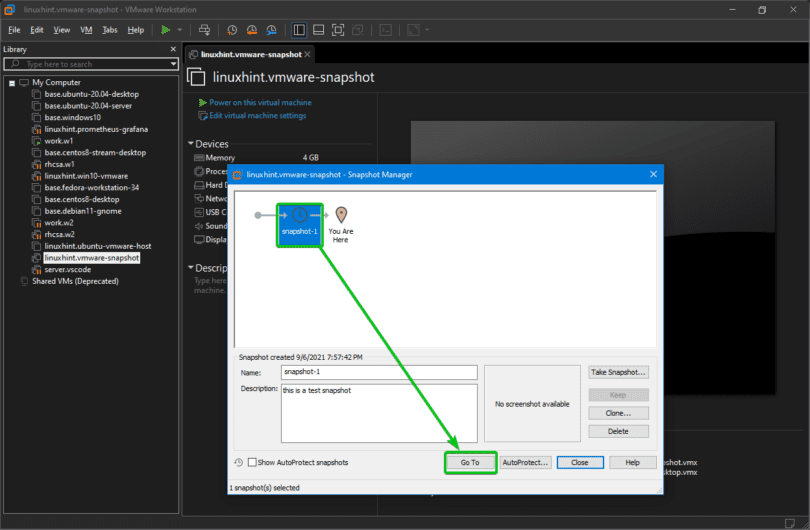Select linuxhint.win10-vmware VM
Image resolution: width=810 pixels, height=530 pixels.
pos(86,176)
